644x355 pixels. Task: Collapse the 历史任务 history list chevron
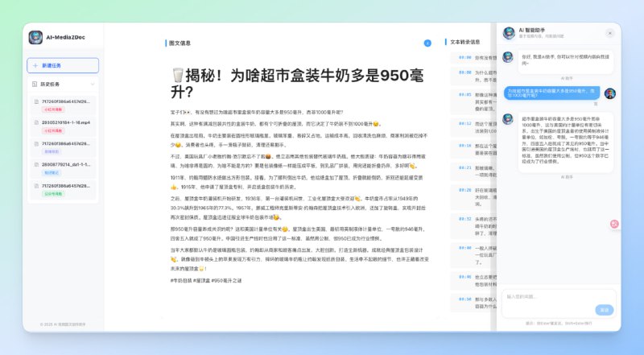coord(93,84)
